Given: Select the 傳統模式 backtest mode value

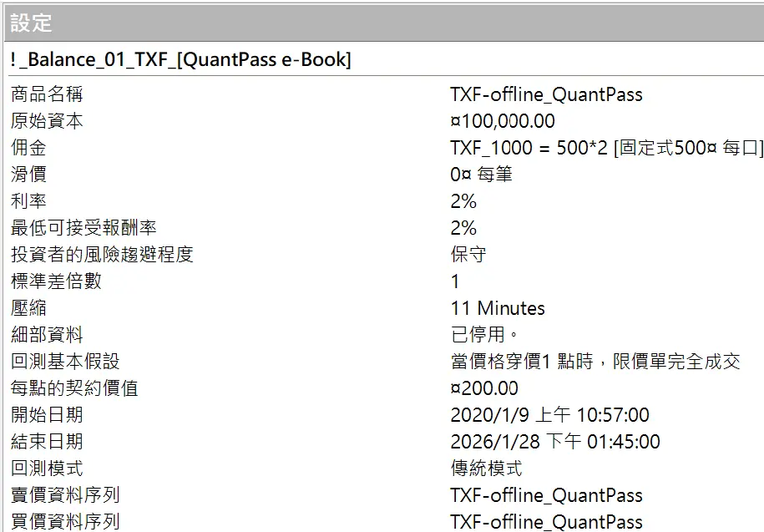Looking at the screenshot, I should coord(484,468).
